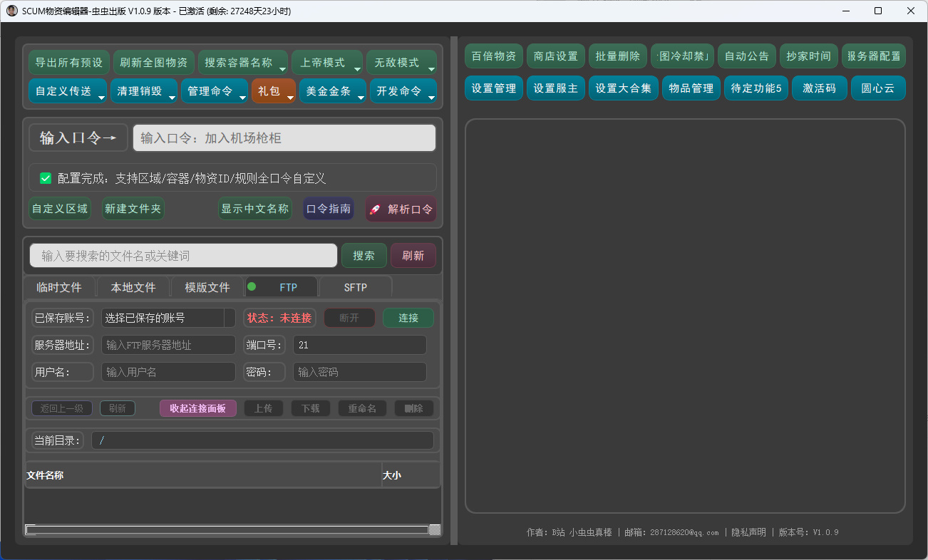Viewport: 928px width, 560px height.
Task: Open the 无敌模式 dropdown menu
Action: pyautogui.click(x=401, y=63)
